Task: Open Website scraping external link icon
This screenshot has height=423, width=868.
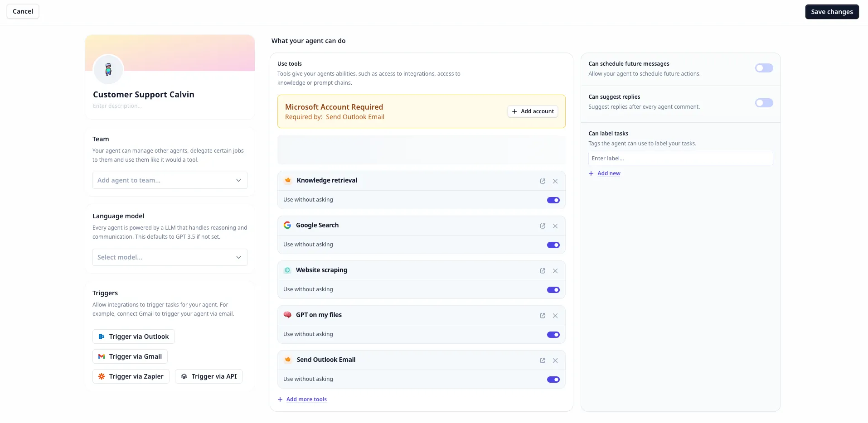Action: click(x=542, y=271)
